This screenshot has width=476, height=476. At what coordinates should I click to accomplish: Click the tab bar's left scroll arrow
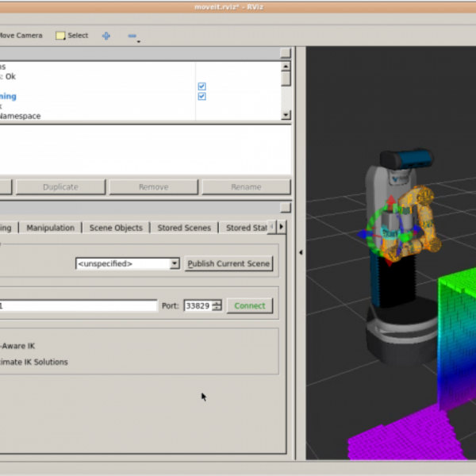pos(272,226)
